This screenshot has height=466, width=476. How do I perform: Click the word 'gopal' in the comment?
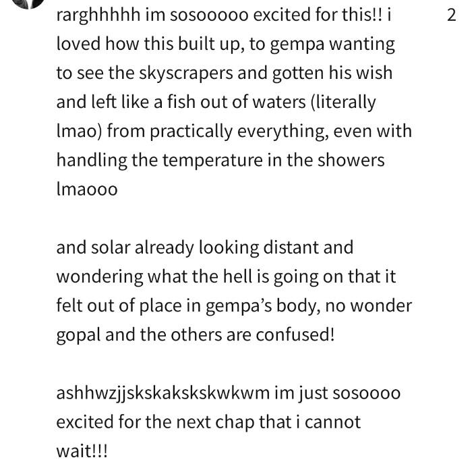(x=78, y=335)
